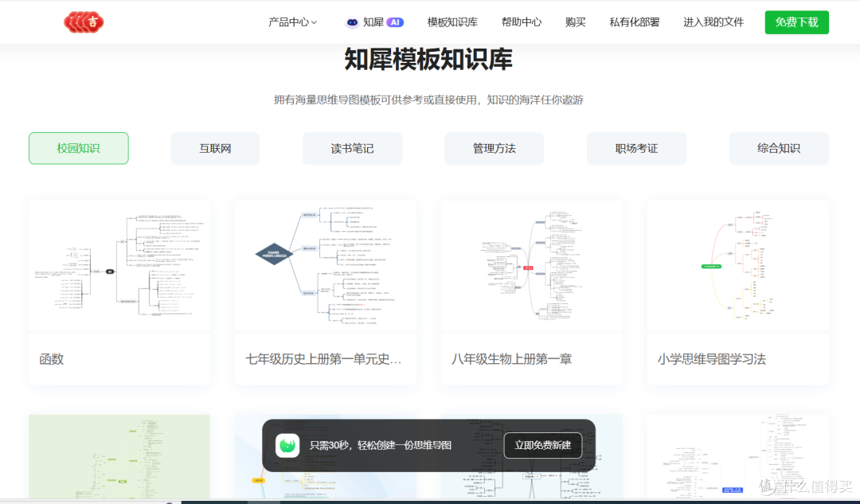Image resolution: width=860 pixels, height=504 pixels.
Task: Open the green-background template thumbnail in second row
Action: pos(119,456)
